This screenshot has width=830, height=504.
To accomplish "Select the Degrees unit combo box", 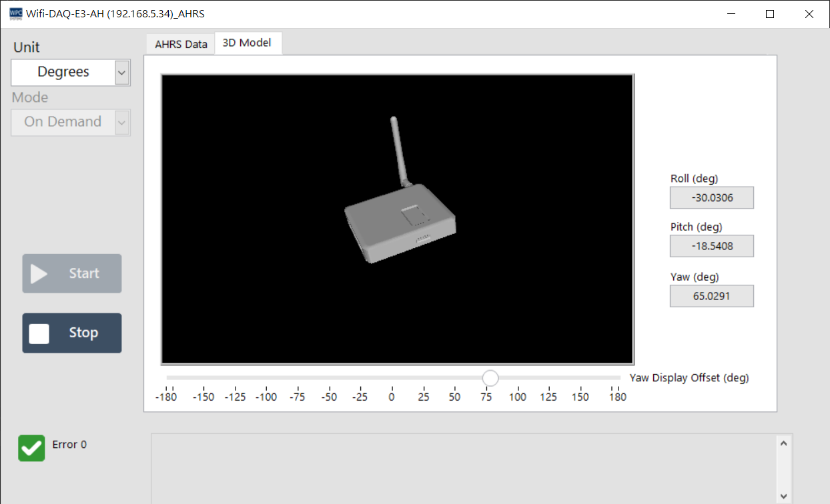I will click(63, 72).
